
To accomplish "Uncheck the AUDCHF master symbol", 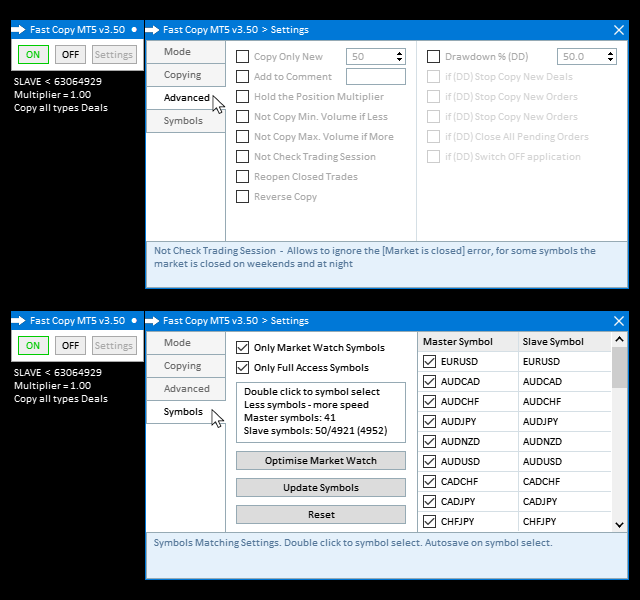I will (429, 402).
